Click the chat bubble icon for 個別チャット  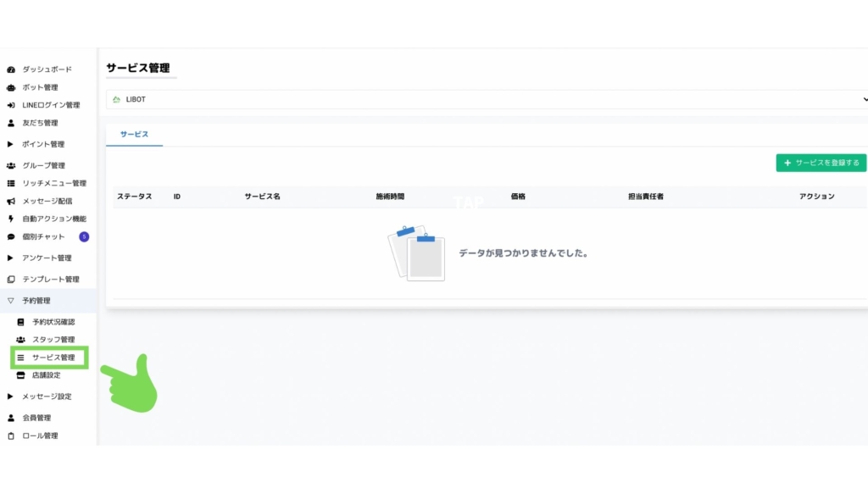click(11, 236)
